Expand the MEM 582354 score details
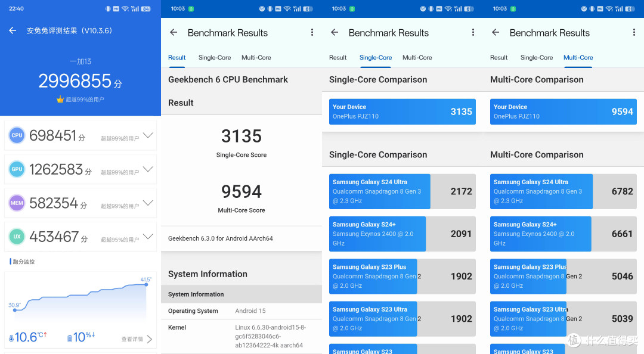The width and height of the screenshot is (644, 354). [148, 203]
